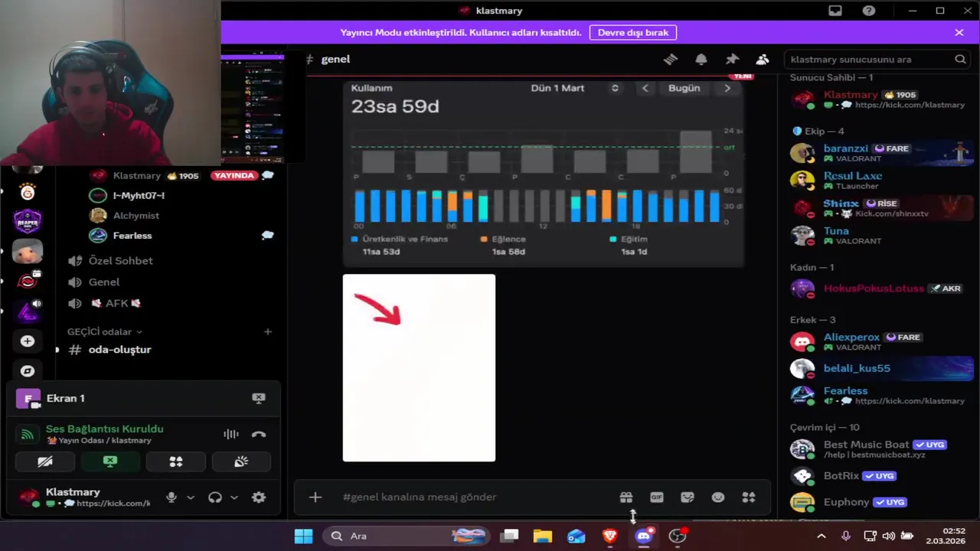Open the Threads icon in channel header
Image resolution: width=980 pixels, height=551 pixels.
pos(671,59)
